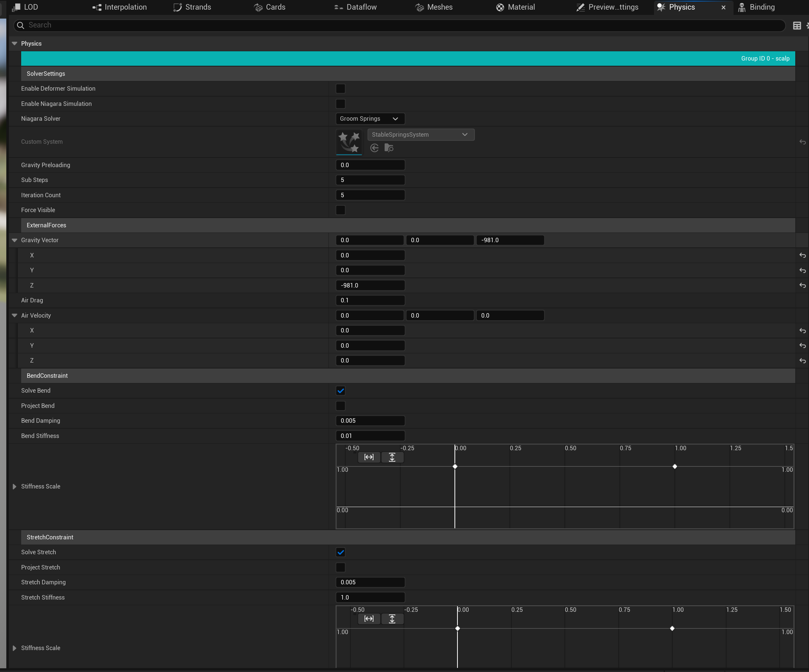This screenshot has height=672, width=809.
Task: Toggle the Force Visible checkbox
Action: point(340,210)
